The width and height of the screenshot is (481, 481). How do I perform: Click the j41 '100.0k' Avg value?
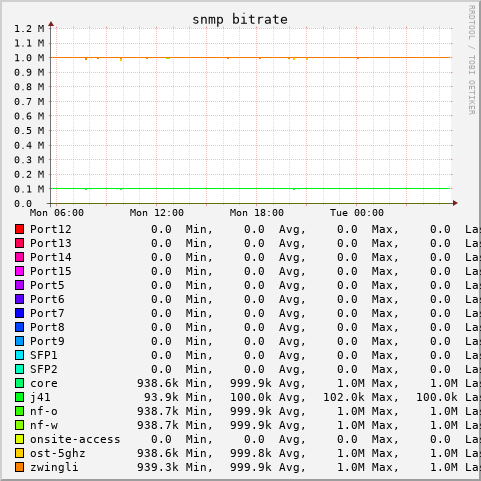[251, 397]
